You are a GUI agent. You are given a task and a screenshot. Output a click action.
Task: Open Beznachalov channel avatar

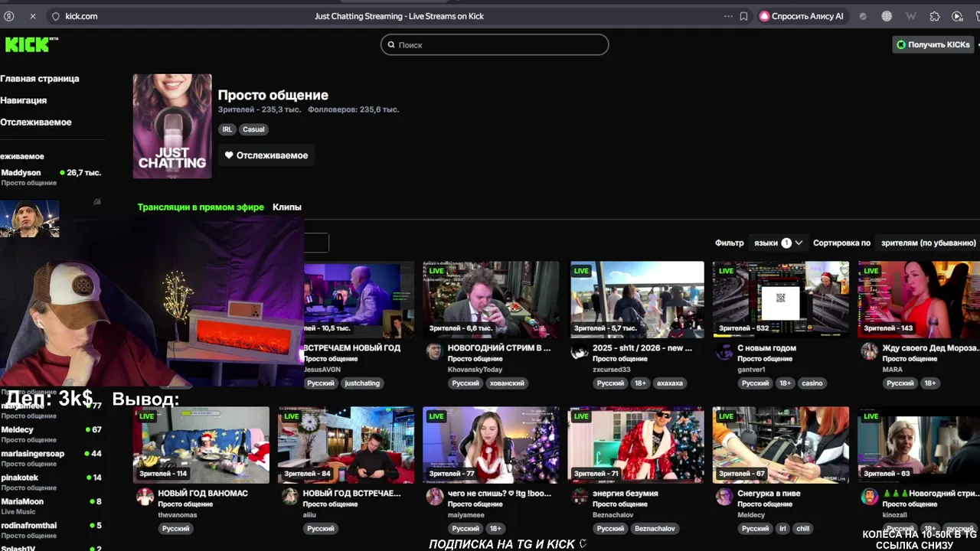(579, 497)
